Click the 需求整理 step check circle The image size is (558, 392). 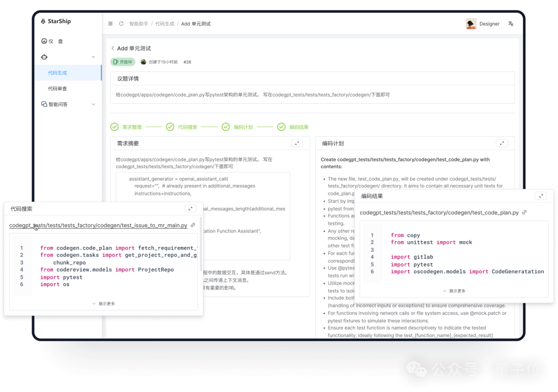click(x=115, y=127)
